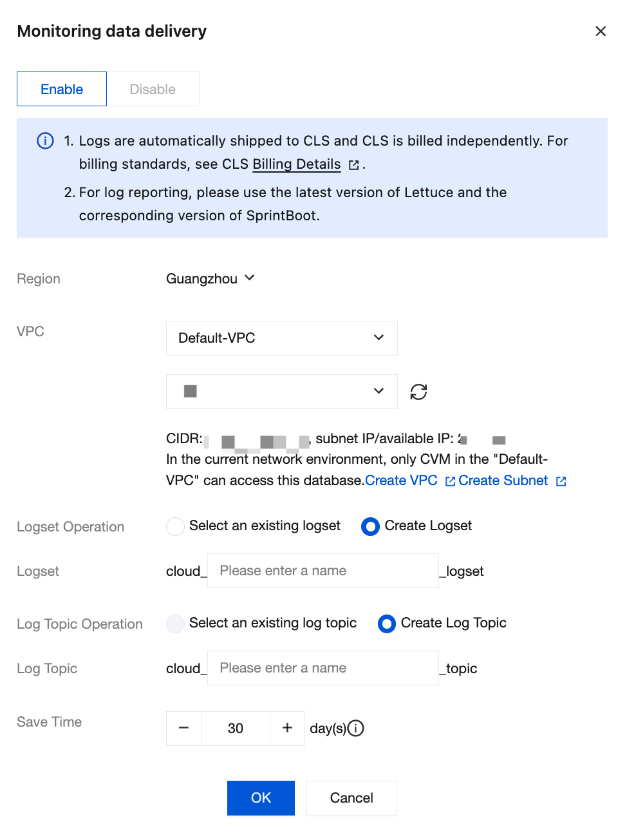
Task: Switch to the Enable tab
Action: pos(62,89)
